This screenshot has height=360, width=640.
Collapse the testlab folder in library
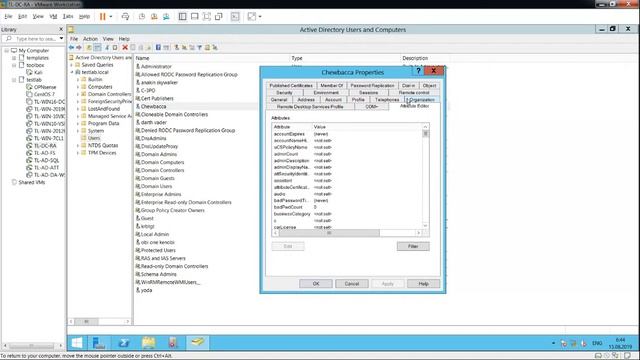(14, 80)
